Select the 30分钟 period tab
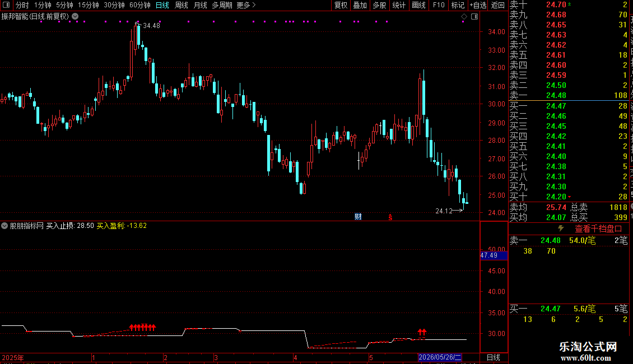 [x=114, y=5]
